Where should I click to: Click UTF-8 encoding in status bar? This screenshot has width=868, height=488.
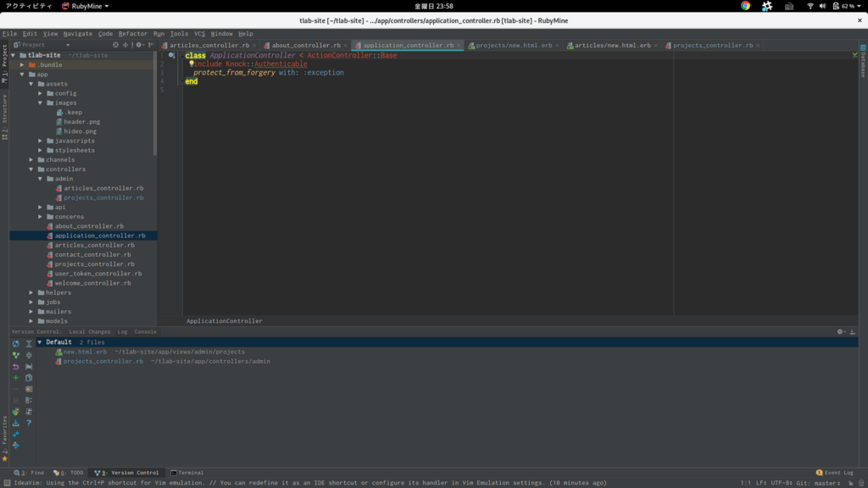pos(781,484)
